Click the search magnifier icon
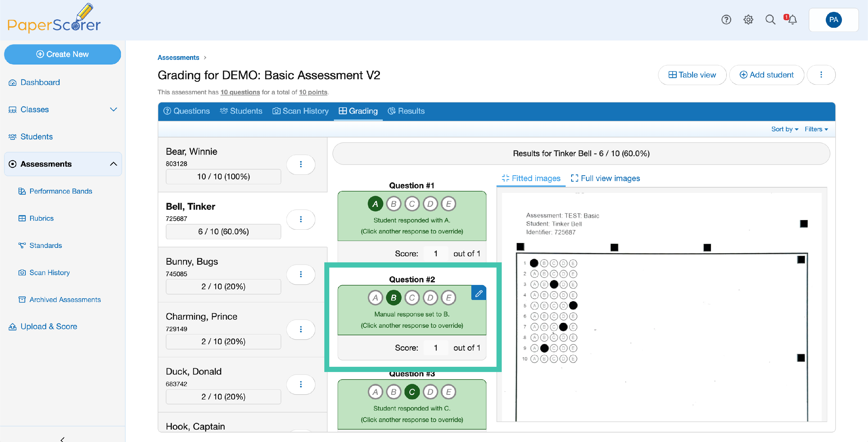The width and height of the screenshot is (868, 442). 770,20
